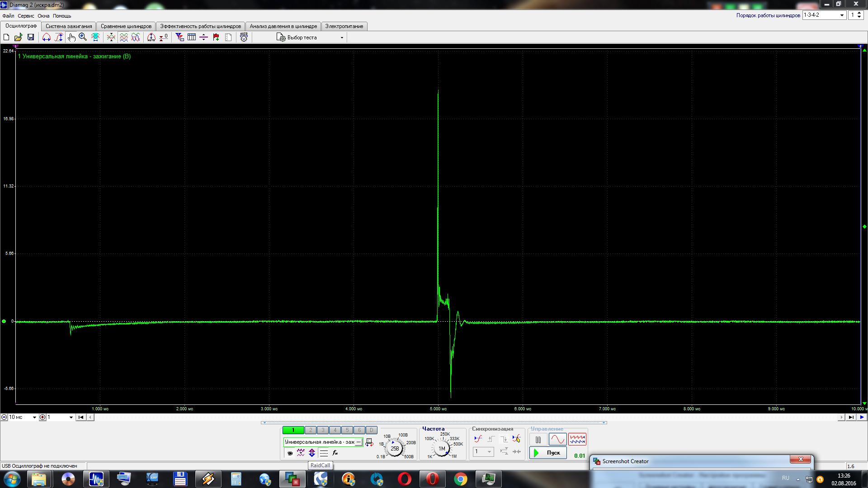Click the RU language indicator in tray
The height and width of the screenshot is (488, 868).
(x=786, y=478)
